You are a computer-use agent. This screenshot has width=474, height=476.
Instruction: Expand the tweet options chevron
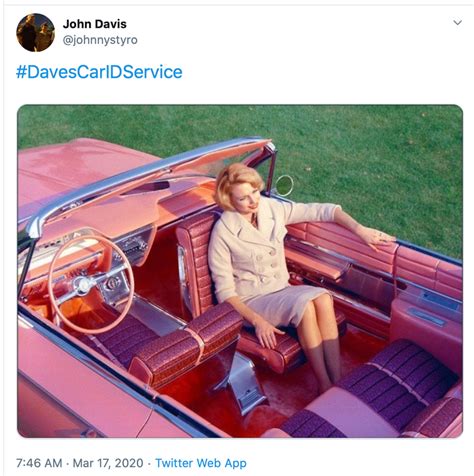point(457,23)
